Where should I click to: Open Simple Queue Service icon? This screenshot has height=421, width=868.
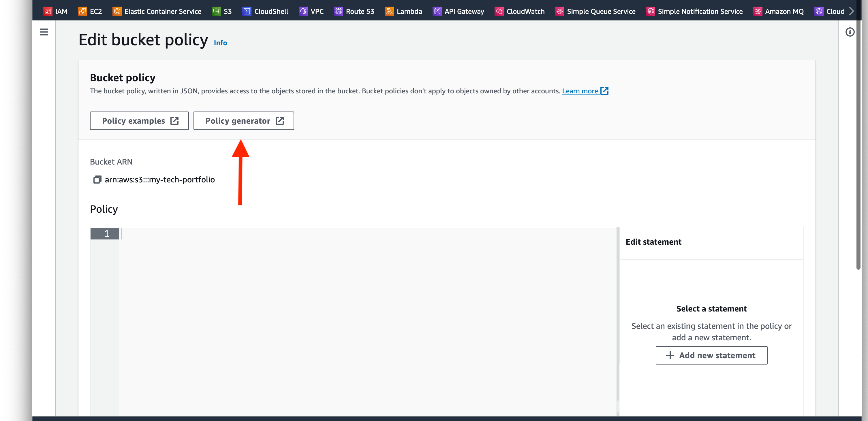[x=559, y=12]
